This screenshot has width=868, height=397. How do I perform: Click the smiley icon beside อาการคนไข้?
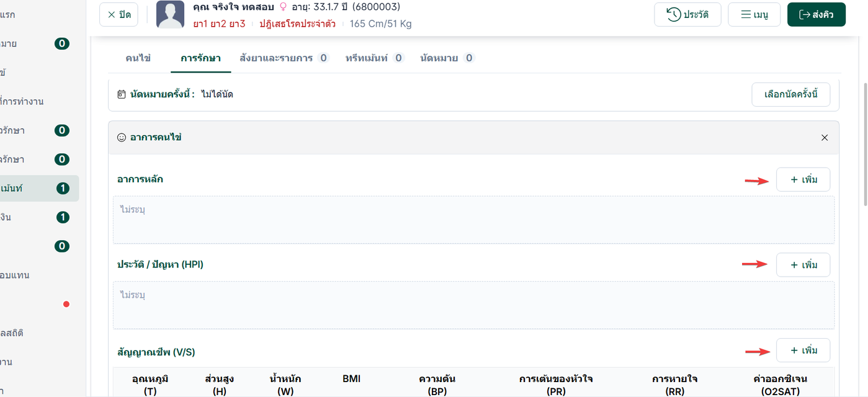(122, 137)
